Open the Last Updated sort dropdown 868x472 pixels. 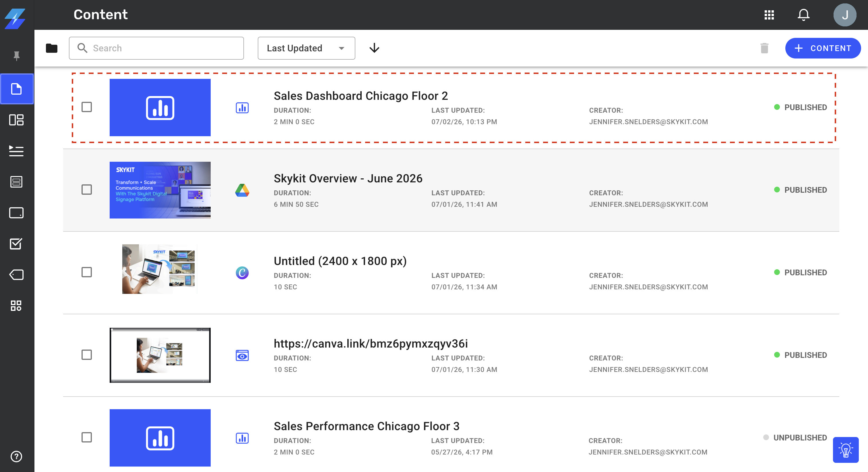pyautogui.click(x=306, y=48)
